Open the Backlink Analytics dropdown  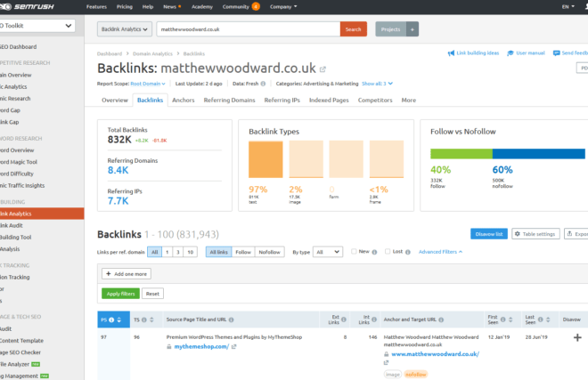125,29
